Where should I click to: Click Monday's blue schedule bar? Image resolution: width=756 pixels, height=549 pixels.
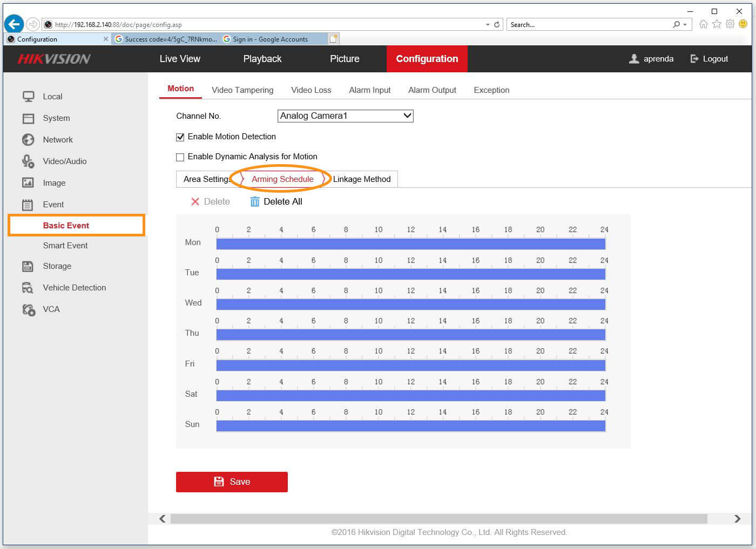click(x=410, y=244)
